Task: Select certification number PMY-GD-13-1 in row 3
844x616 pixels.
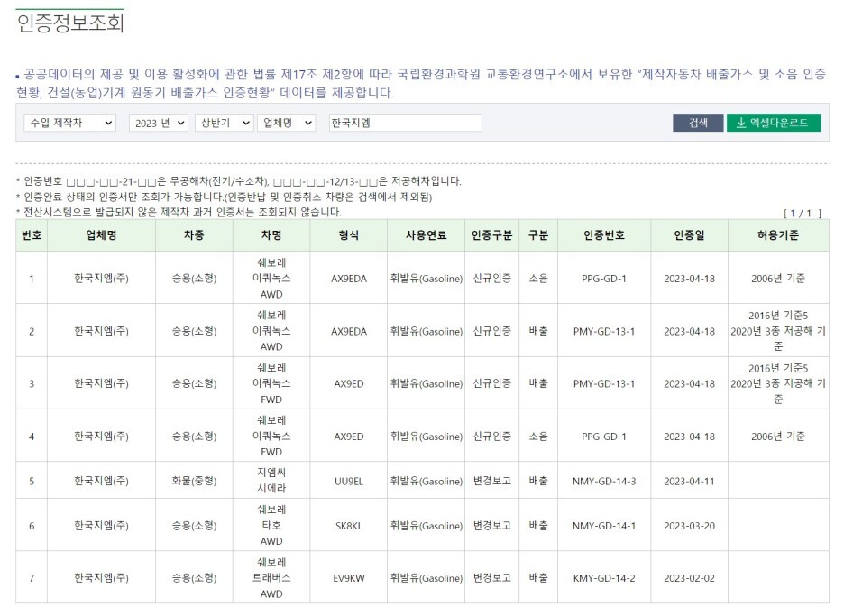Action: click(604, 384)
